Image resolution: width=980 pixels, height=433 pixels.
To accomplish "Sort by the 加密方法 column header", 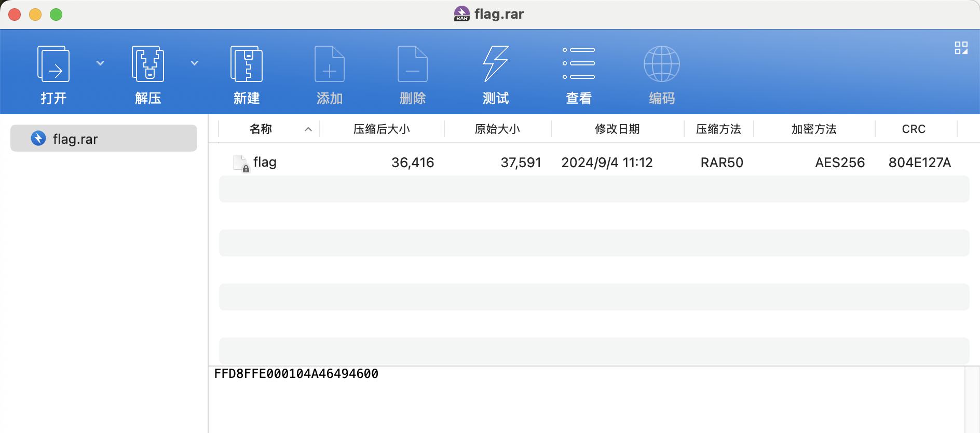I will click(814, 129).
